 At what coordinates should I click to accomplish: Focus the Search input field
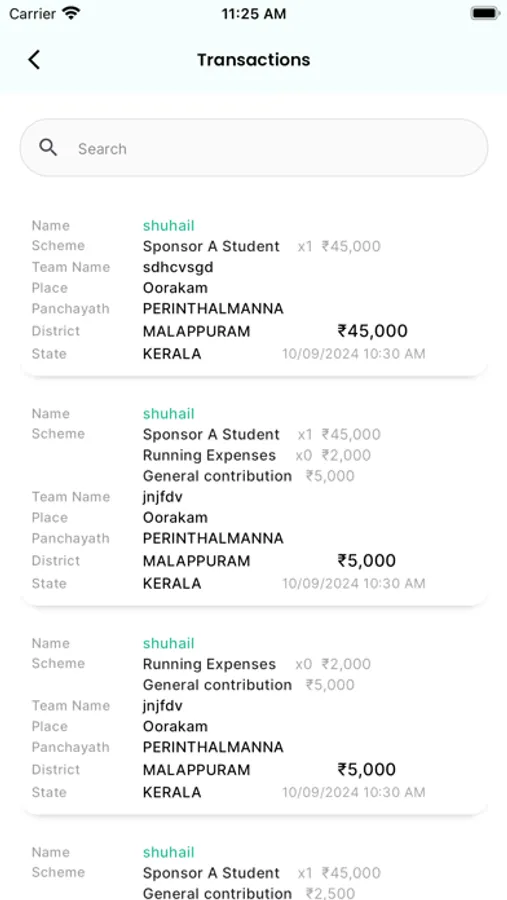point(254,148)
